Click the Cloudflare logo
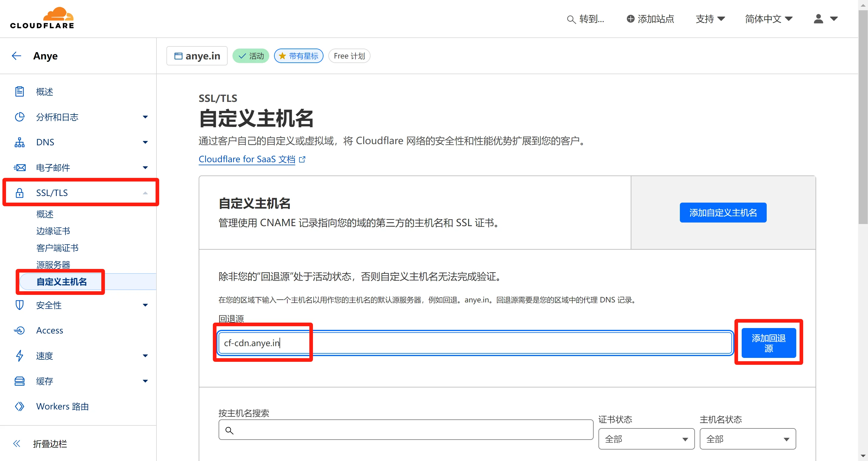The height and width of the screenshot is (461, 868). point(42,18)
